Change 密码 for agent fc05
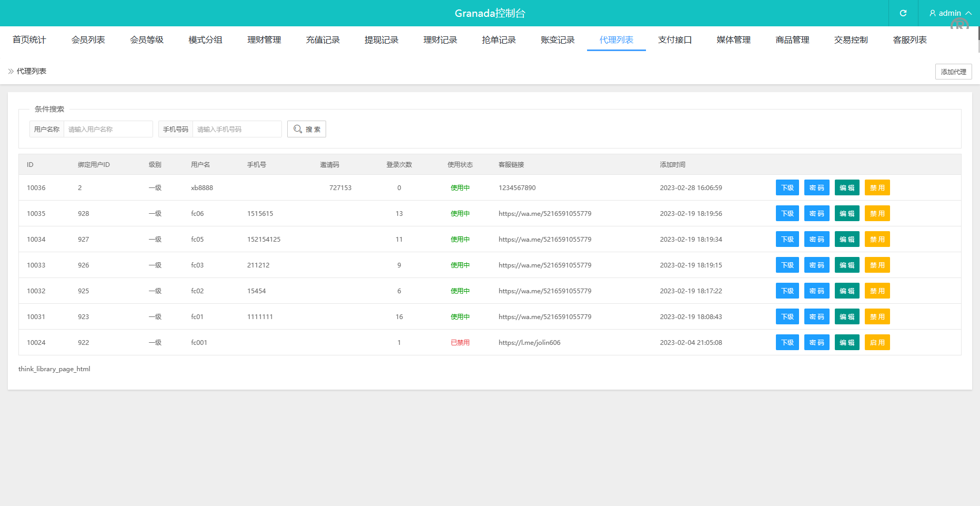This screenshot has height=506, width=980. [x=816, y=240]
